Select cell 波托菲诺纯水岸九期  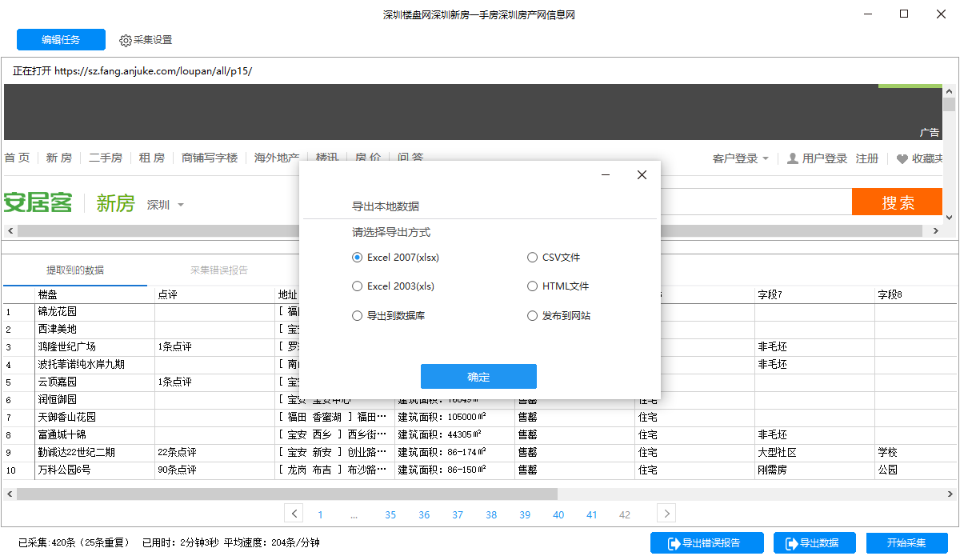pos(94,364)
